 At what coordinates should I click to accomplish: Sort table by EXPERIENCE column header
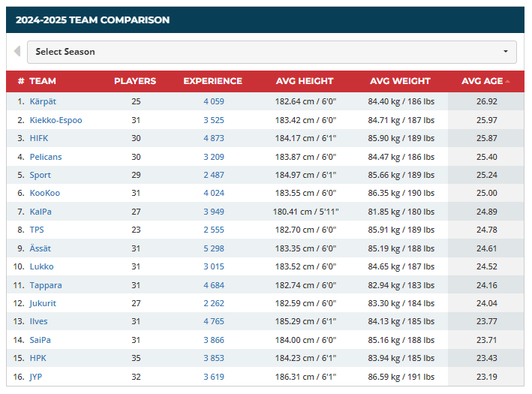coord(213,81)
